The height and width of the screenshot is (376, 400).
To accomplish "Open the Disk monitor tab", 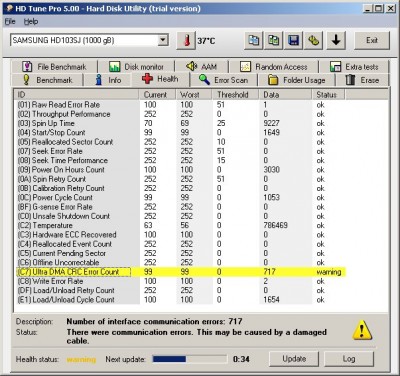I will 136,67.
